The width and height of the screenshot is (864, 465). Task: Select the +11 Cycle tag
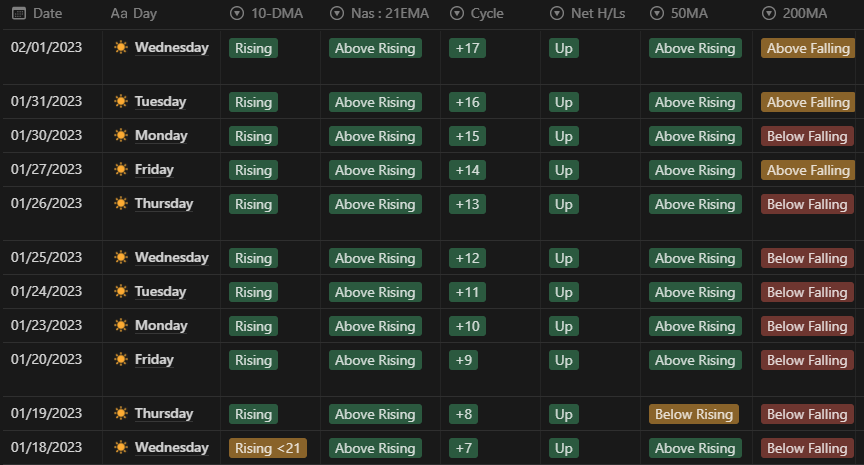467,293
